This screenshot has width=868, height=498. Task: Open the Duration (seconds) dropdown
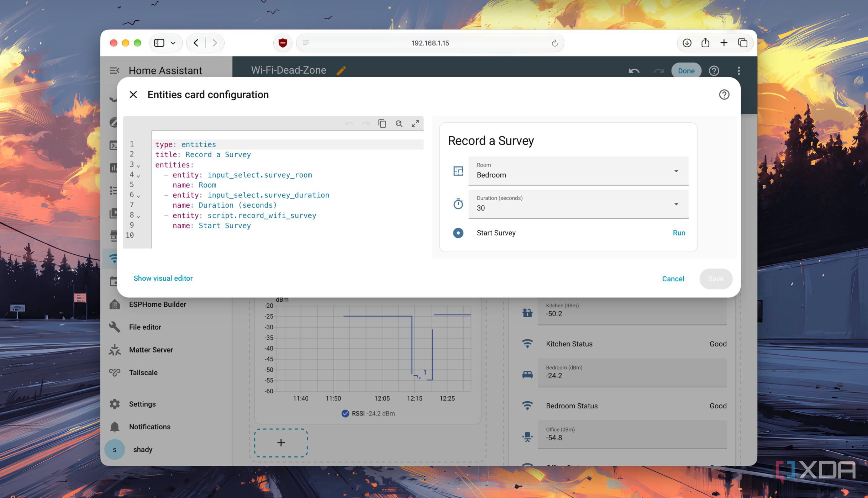coord(578,204)
